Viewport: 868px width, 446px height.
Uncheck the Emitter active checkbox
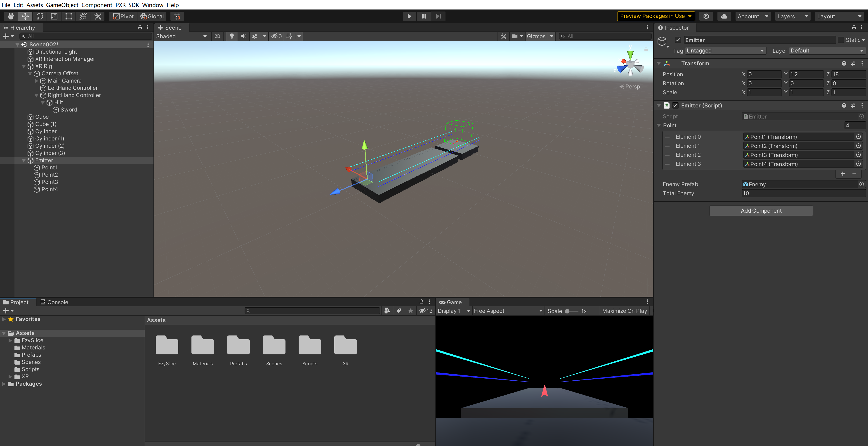678,40
